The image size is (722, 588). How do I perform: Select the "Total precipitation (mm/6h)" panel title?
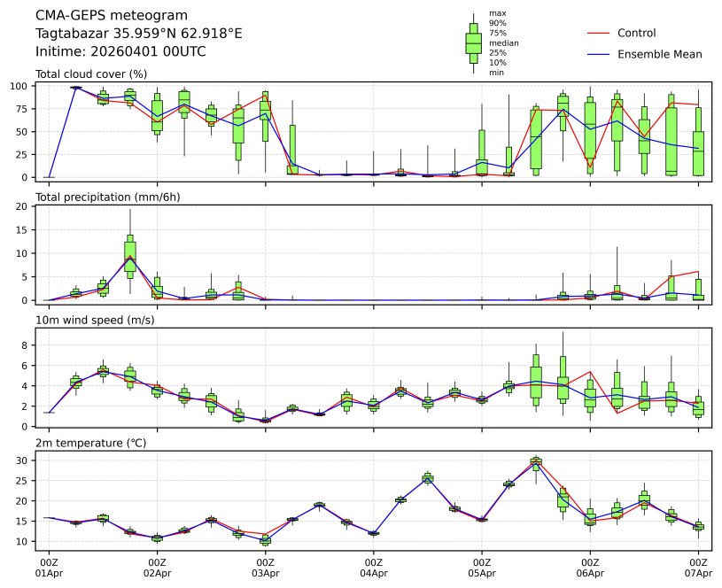pos(108,197)
